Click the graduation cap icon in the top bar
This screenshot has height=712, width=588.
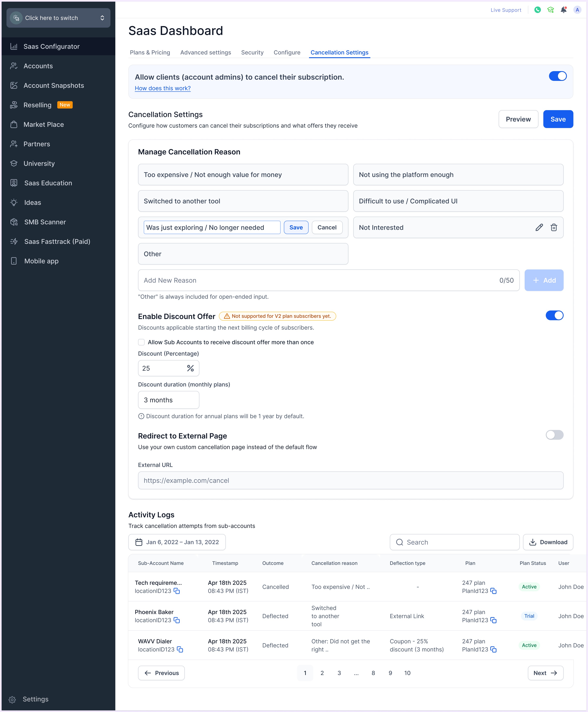tap(550, 10)
